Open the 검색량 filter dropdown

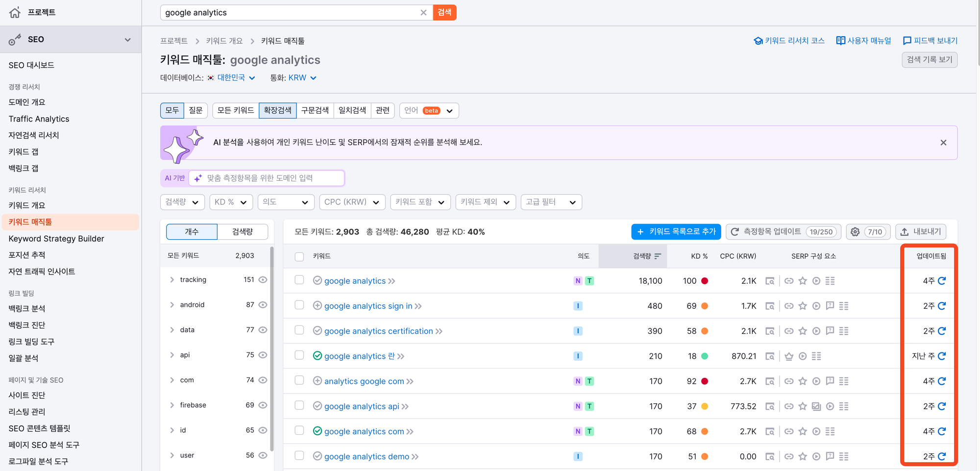pyautogui.click(x=182, y=202)
